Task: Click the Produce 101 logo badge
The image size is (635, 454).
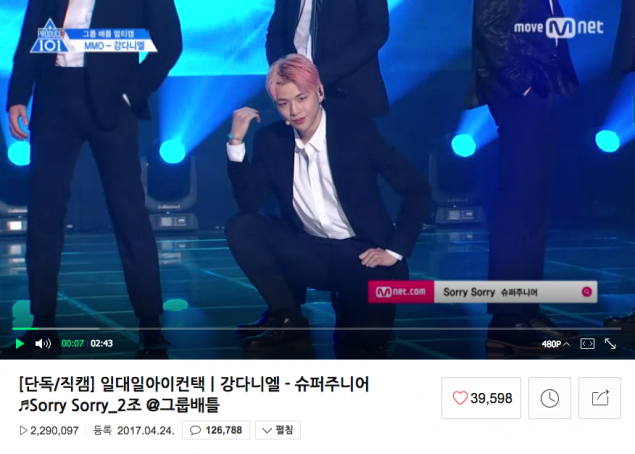Action: pos(49,36)
